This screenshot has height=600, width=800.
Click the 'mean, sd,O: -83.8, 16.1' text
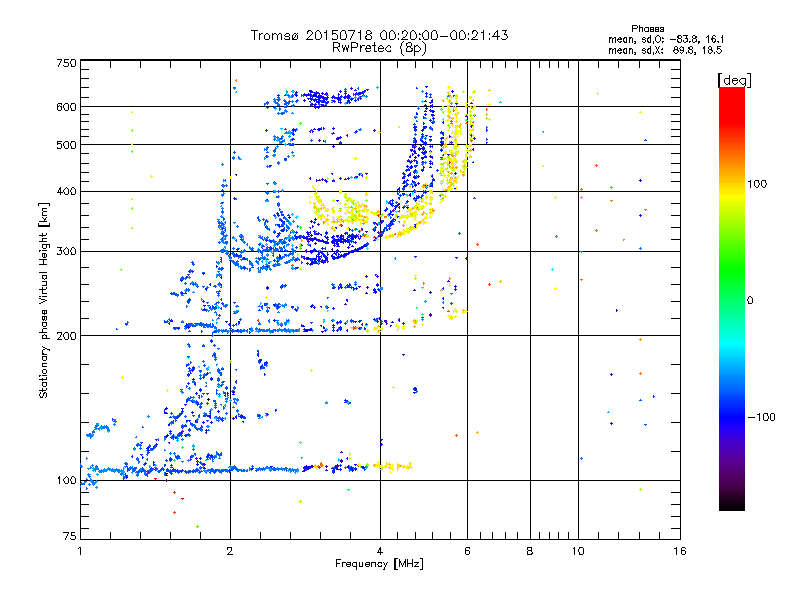[x=666, y=39]
